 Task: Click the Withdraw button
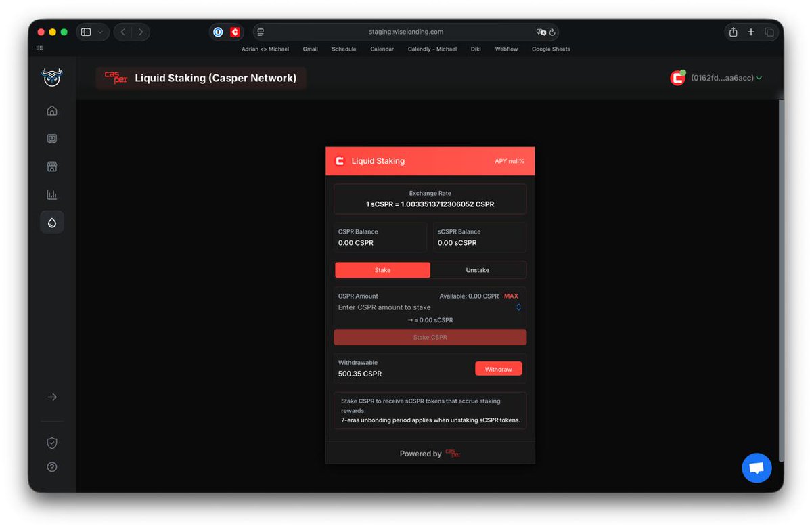(x=499, y=369)
